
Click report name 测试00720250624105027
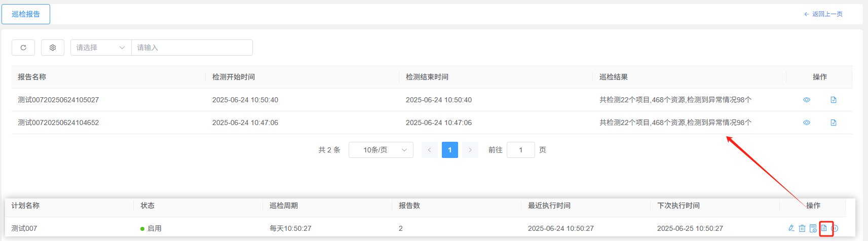(58, 100)
